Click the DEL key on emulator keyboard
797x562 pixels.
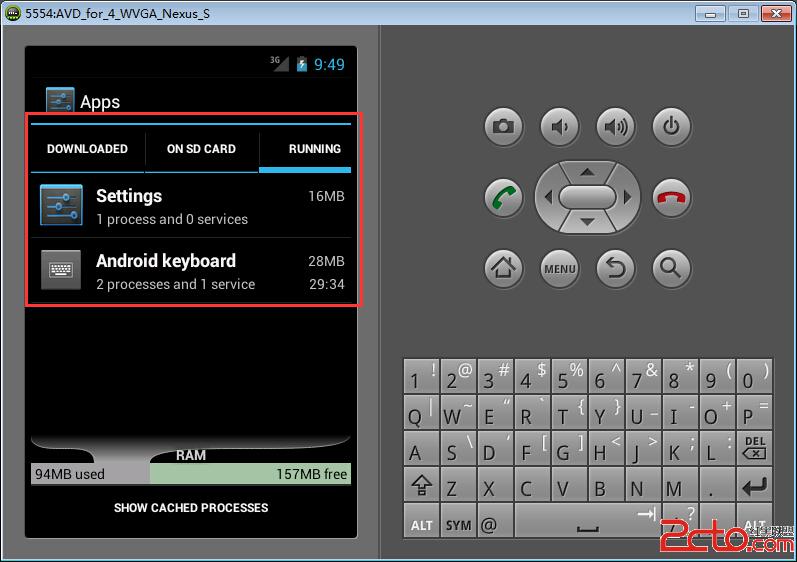(x=754, y=448)
